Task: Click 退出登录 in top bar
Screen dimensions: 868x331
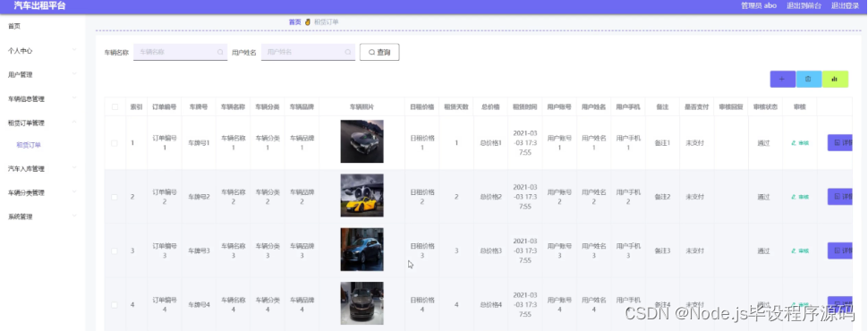Action: pyautogui.click(x=846, y=5)
